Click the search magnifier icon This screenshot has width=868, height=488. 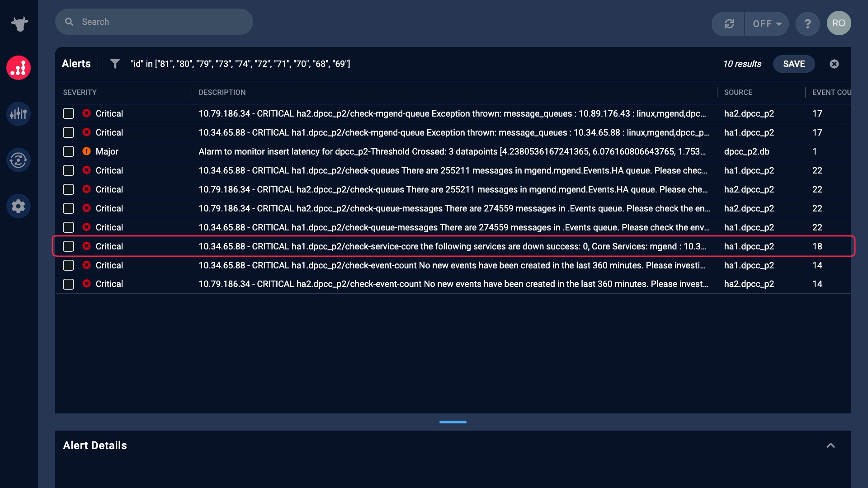[x=69, y=22]
